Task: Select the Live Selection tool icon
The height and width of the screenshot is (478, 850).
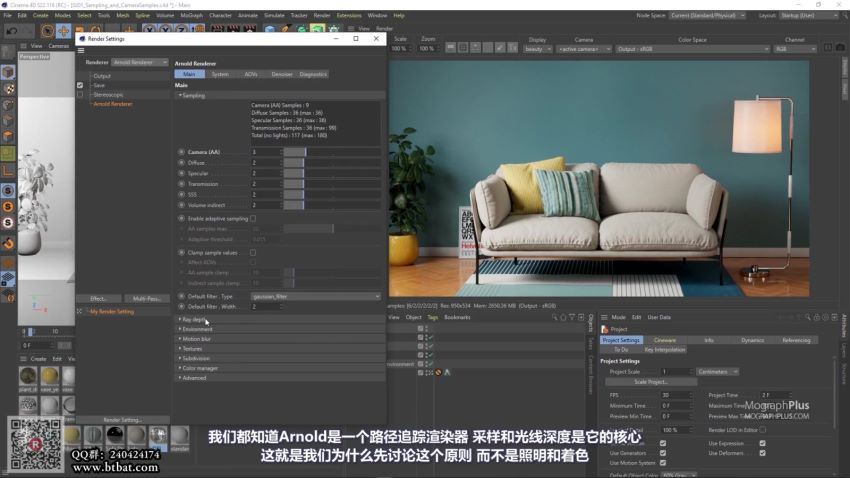Action: pos(48,31)
